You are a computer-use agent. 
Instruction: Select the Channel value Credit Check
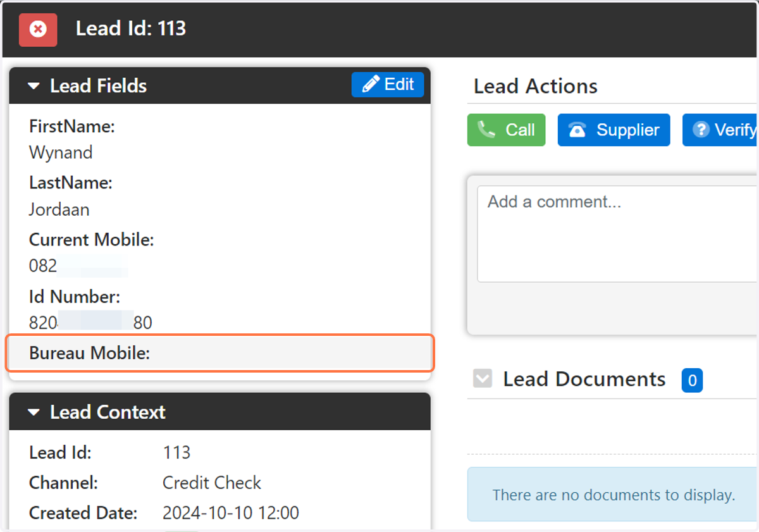coord(212,483)
